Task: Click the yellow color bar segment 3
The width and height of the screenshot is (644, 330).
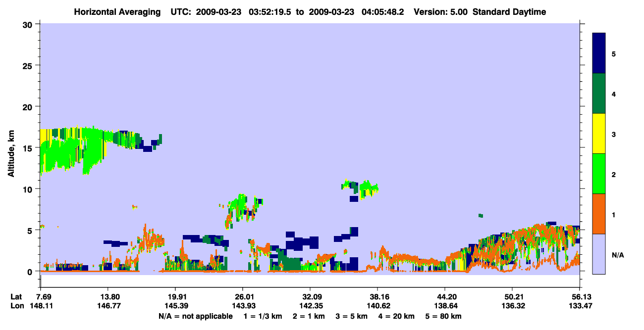Action: [599, 134]
